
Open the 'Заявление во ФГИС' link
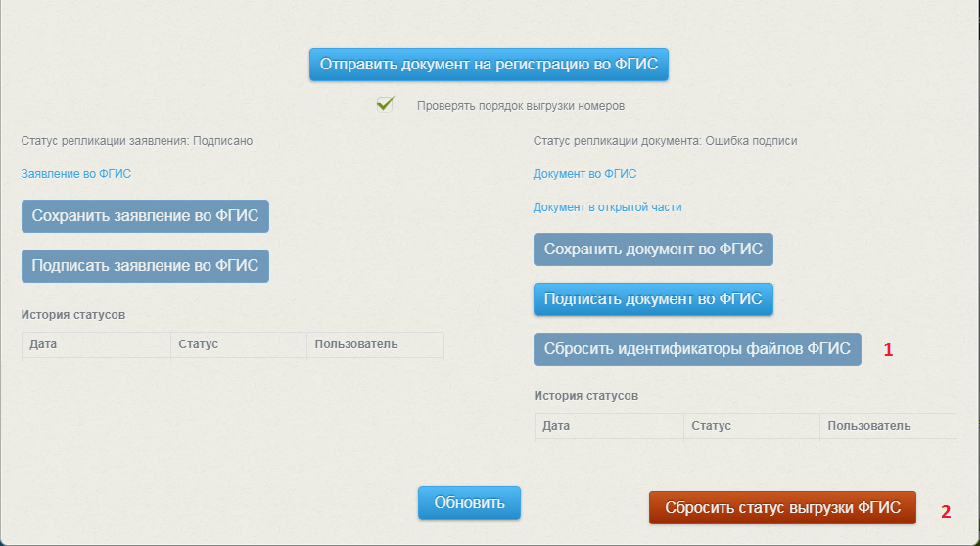point(76,174)
